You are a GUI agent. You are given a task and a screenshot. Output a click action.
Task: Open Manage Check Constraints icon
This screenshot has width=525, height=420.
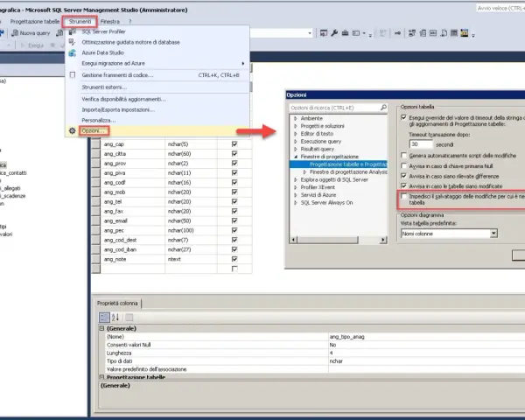click(x=454, y=33)
